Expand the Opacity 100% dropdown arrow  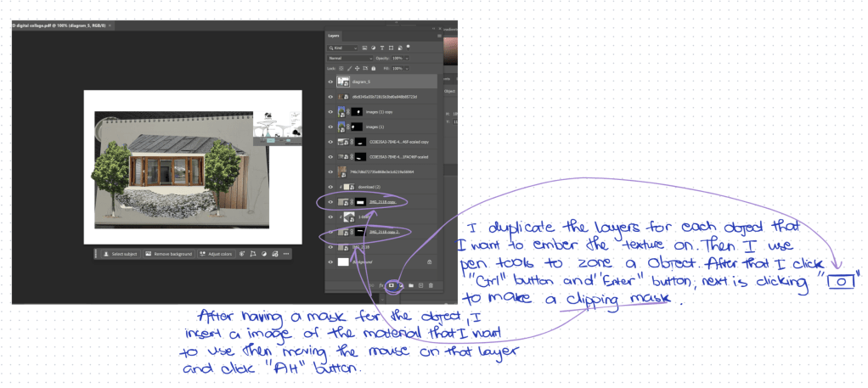[408, 58]
